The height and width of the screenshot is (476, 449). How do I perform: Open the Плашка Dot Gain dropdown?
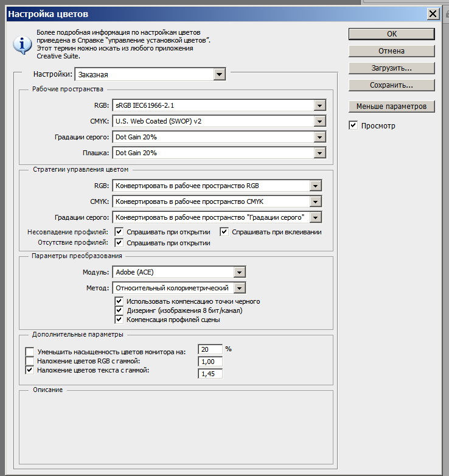[219, 153]
